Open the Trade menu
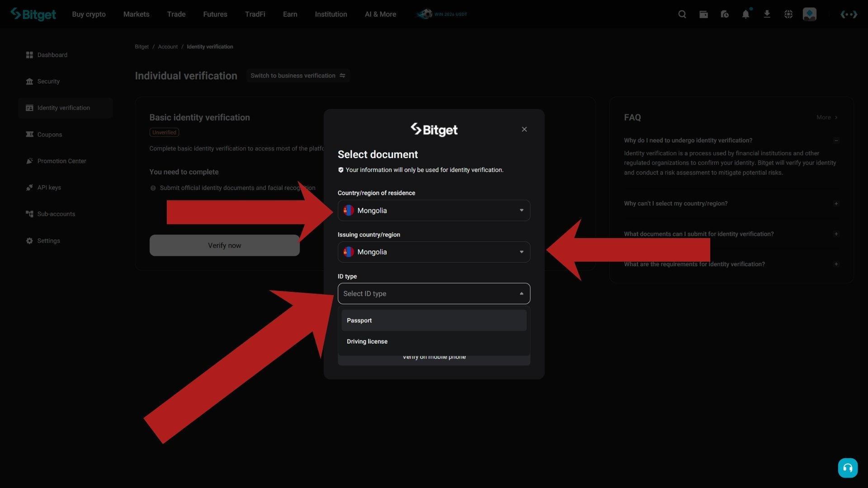 pyautogui.click(x=176, y=14)
